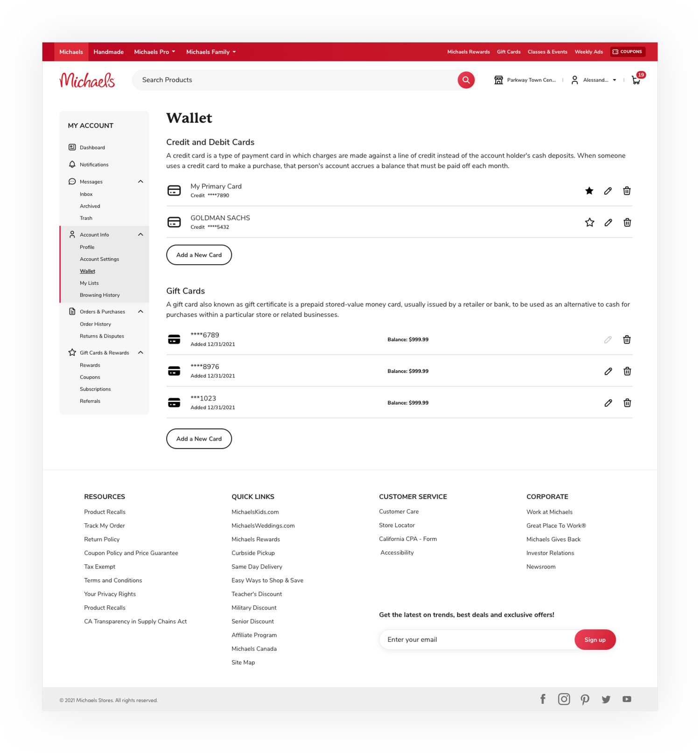Open the Alessand... account dropdown arrow
Image resolution: width=700 pixels, height=753 pixels.
(614, 80)
